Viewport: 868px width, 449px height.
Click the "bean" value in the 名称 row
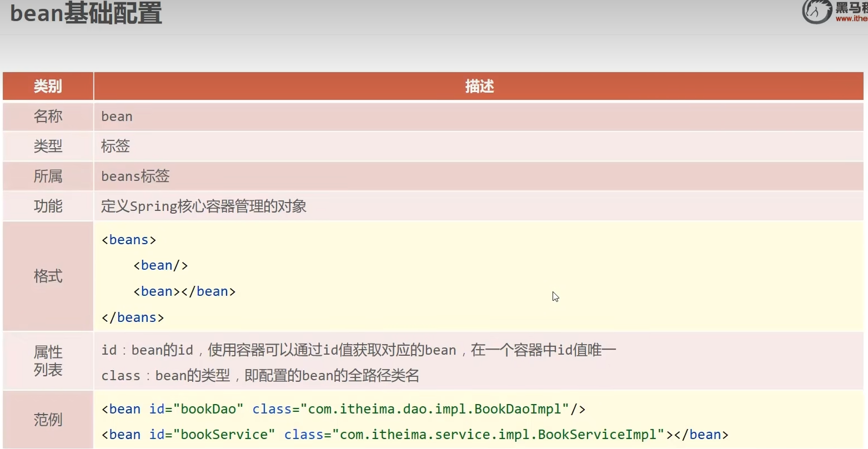pos(117,117)
